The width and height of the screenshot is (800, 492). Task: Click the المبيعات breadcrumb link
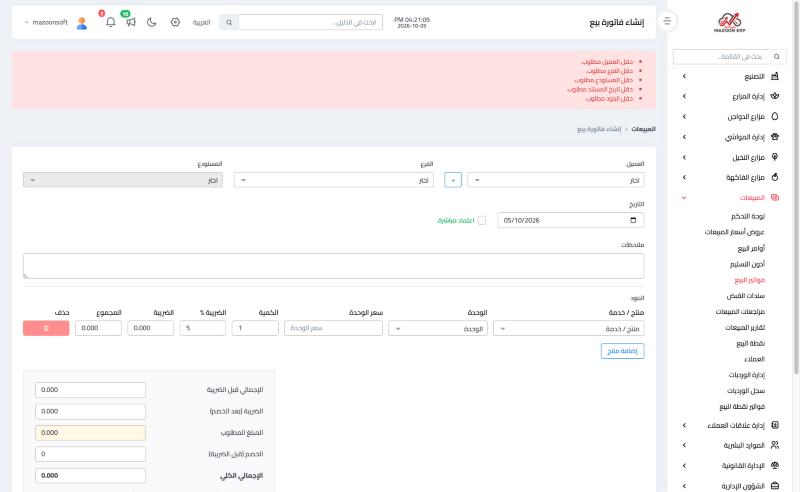[x=643, y=129]
